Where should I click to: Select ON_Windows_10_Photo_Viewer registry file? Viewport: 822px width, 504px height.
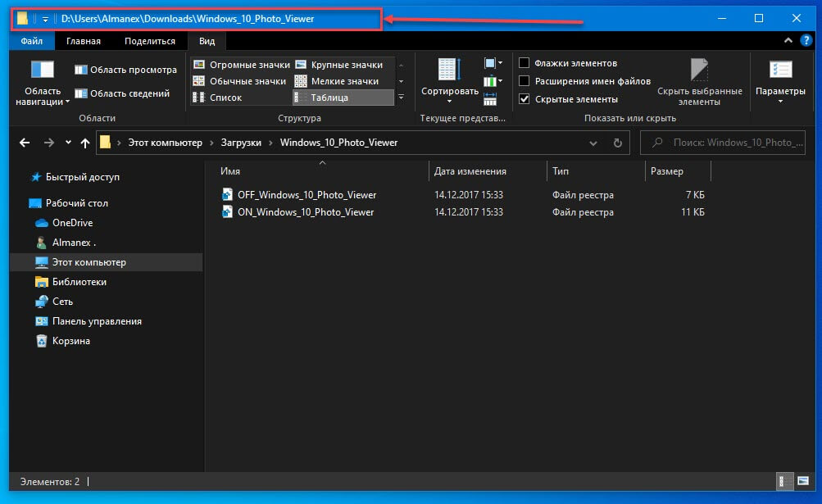coord(306,212)
